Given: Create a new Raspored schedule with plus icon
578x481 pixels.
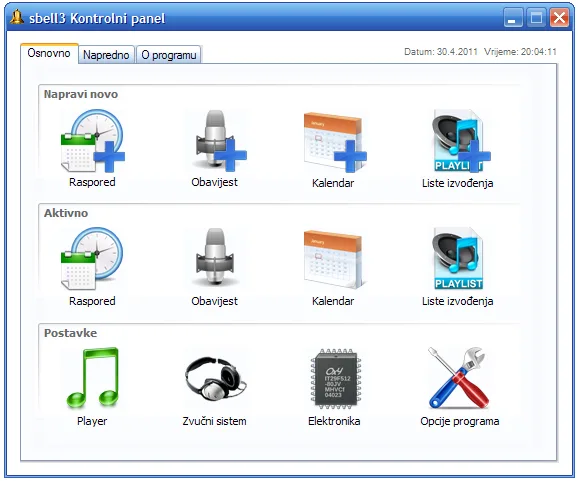Looking at the screenshot, I should [x=93, y=140].
